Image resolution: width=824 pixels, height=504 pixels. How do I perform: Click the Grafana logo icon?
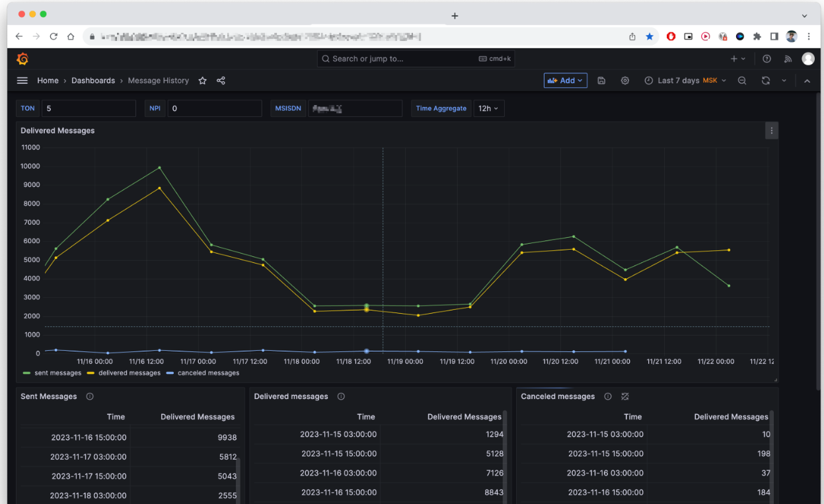click(x=22, y=59)
